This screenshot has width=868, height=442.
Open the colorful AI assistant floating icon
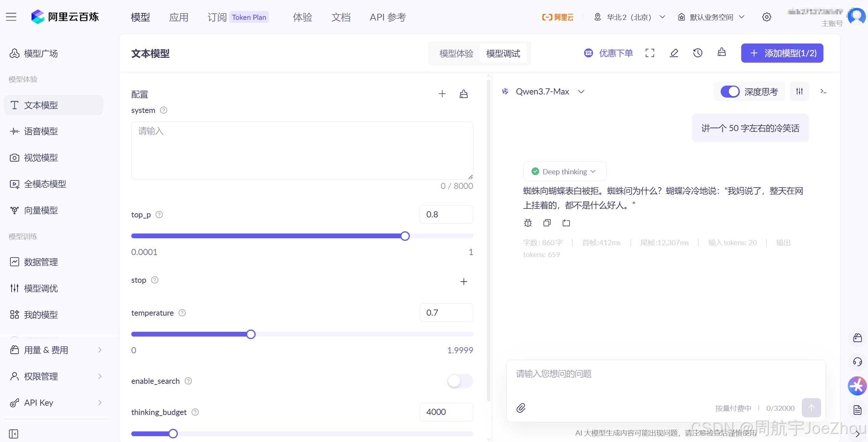[x=857, y=386]
